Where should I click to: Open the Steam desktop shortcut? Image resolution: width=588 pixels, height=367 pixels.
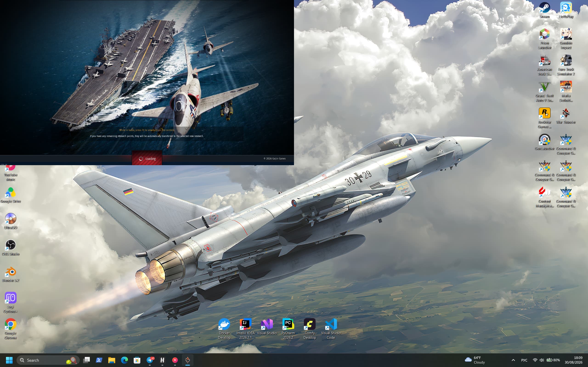click(544, 10)
